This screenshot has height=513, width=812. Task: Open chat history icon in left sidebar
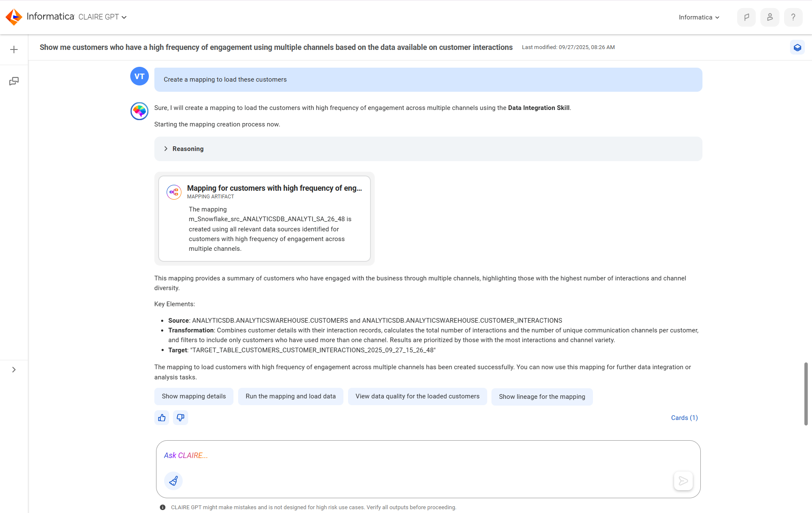(14, 81)
